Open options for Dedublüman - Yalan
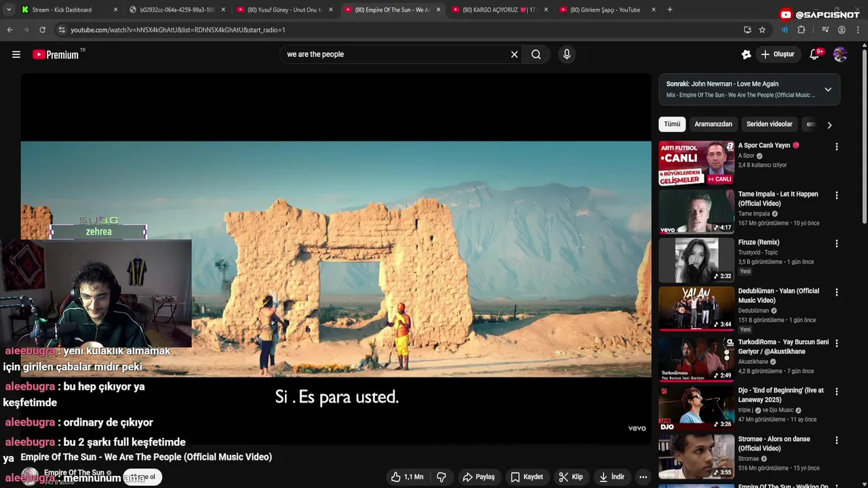Screen dimensions: 868x488 pos(836,292)
